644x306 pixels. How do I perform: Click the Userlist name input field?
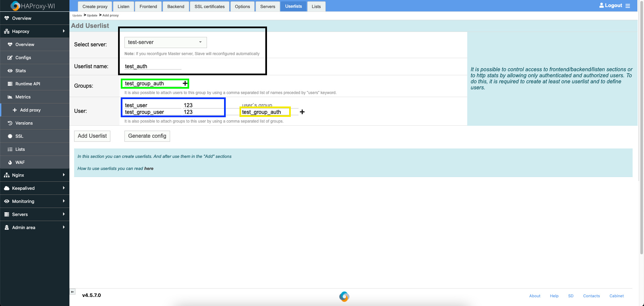152,66
